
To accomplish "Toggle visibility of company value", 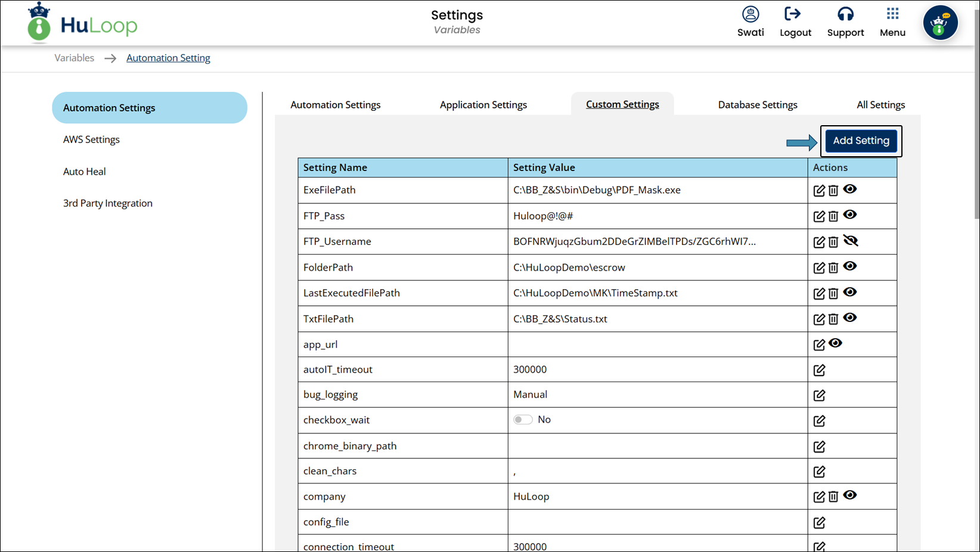I will 850,495.
